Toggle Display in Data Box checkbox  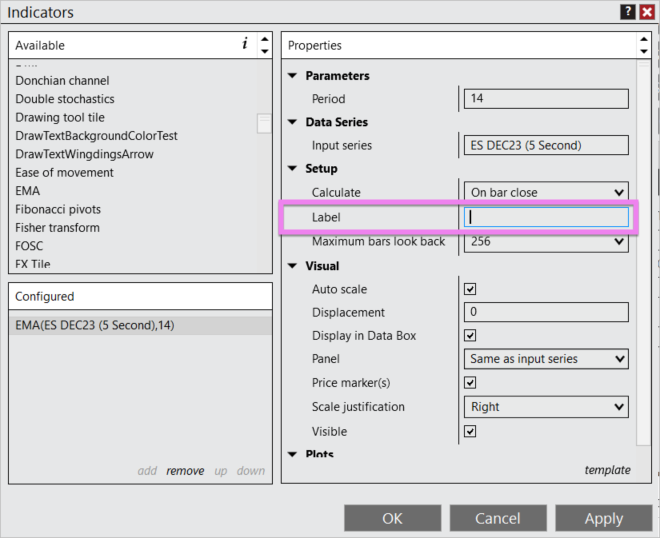470,336
